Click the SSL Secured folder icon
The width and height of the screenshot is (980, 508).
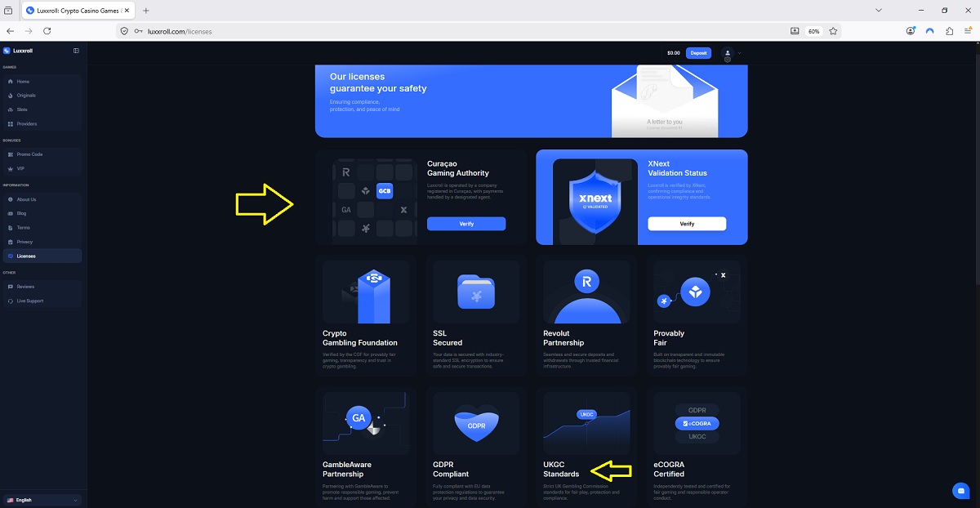coord(476,292)
